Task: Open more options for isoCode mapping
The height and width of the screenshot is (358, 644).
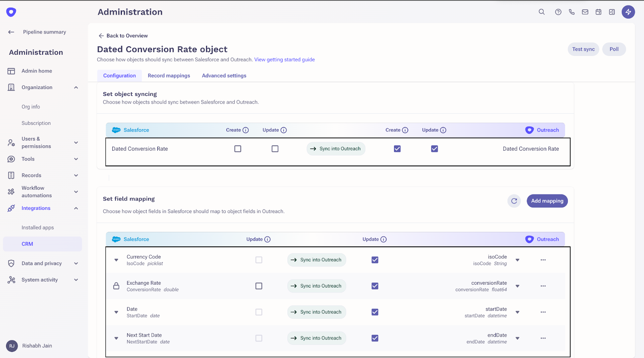Action: pyautogui.click(x=543, y=260)
